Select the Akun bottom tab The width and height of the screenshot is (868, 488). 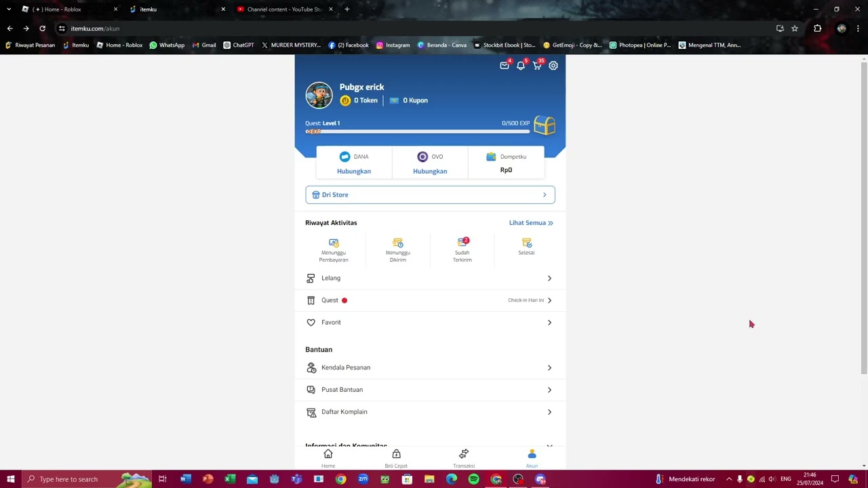[x=532, y=458]
